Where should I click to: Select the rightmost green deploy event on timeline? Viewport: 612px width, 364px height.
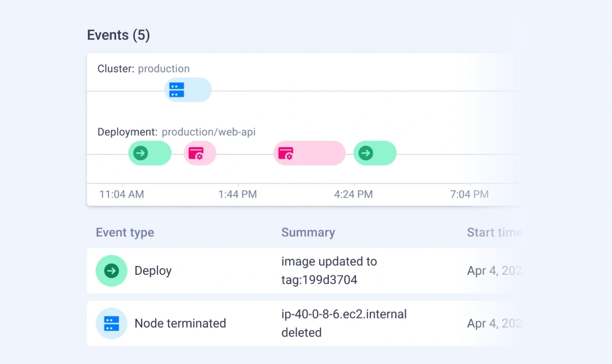(x=366, y=153)
